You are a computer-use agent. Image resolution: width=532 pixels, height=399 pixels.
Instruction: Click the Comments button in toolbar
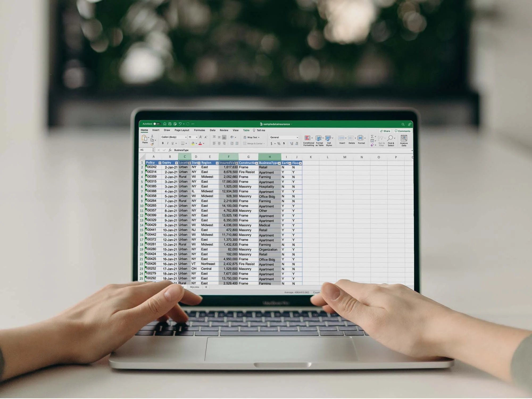pyautogui.click(x=401, y=131)
